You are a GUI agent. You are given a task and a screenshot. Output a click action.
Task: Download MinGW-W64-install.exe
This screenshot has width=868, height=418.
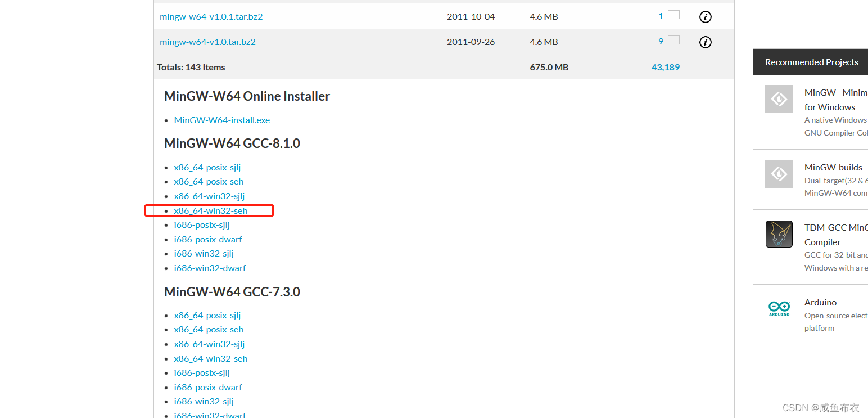[x=221, y=120]
